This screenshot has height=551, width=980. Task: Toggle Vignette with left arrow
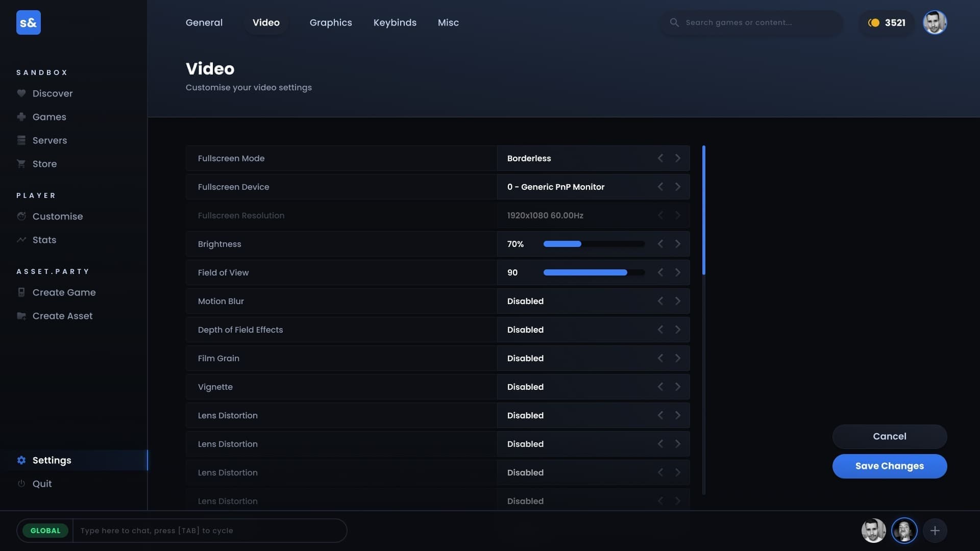(660, 387)
